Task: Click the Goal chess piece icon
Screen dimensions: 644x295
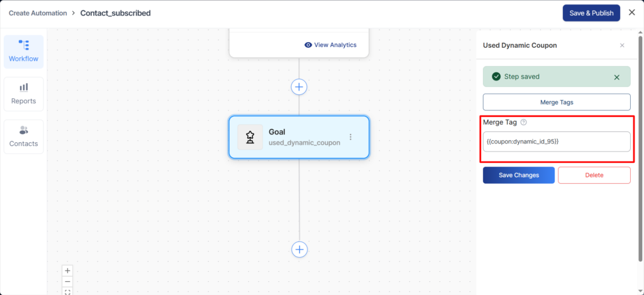Action: click(250, 137)
